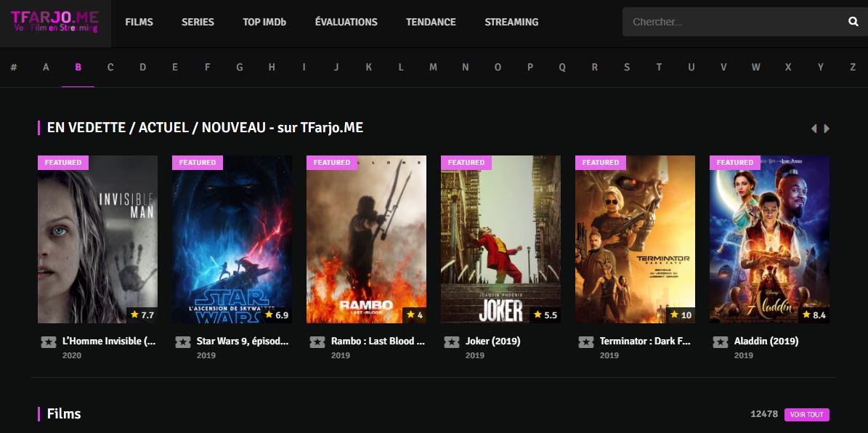Click the TFarjo.ME site logo

[54, 22]
